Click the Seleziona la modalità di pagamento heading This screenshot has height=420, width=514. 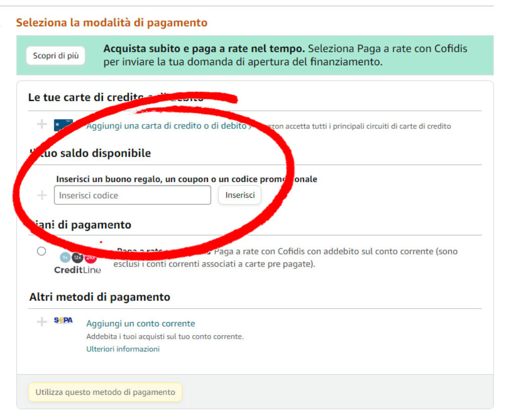point(111,23)
